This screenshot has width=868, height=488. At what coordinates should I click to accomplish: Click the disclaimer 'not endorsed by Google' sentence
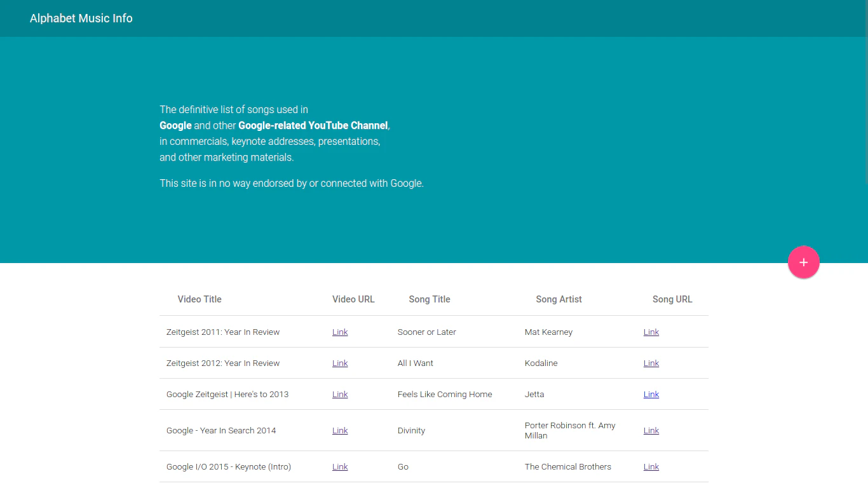tap(292, 183)
